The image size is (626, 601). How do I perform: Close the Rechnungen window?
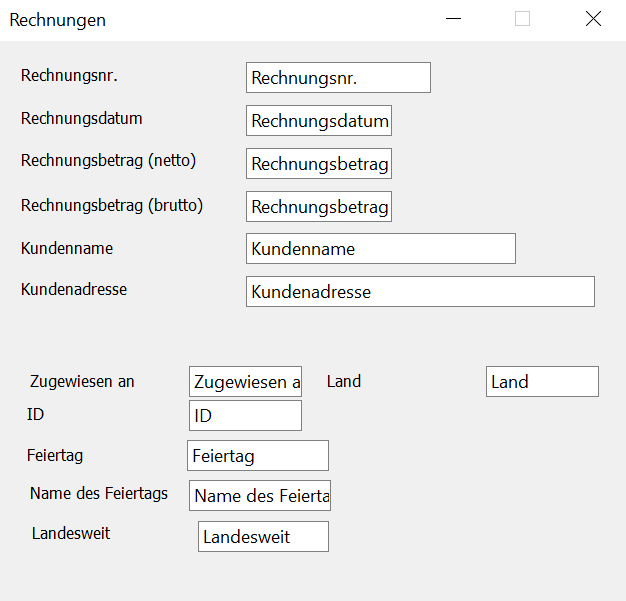[593, 19]
